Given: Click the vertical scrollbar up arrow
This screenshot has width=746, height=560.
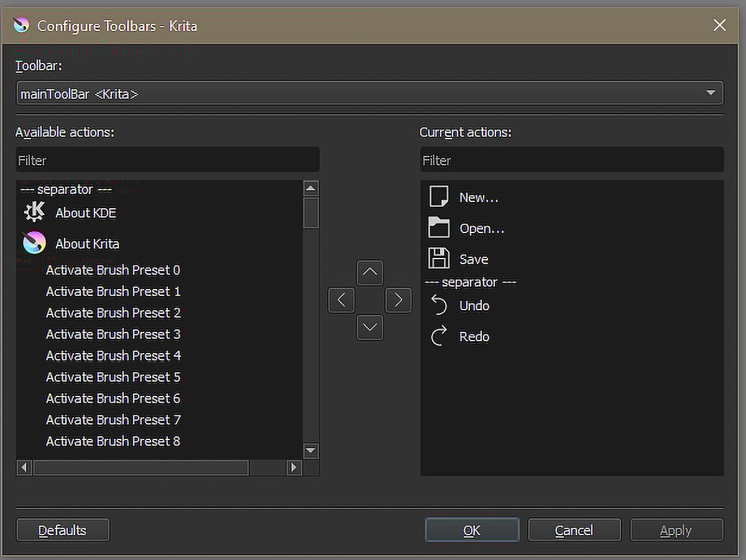Looking at the screenshot, I should pos(311,188).
